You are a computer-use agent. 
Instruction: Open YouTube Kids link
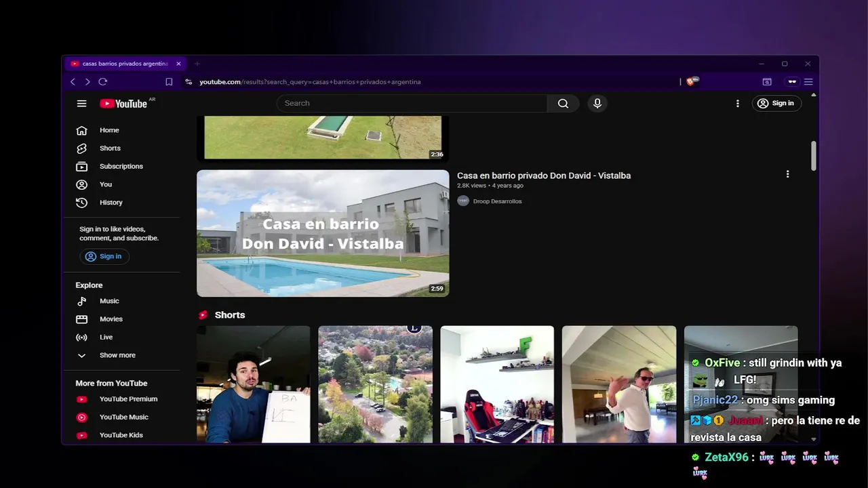coord(121,435)
